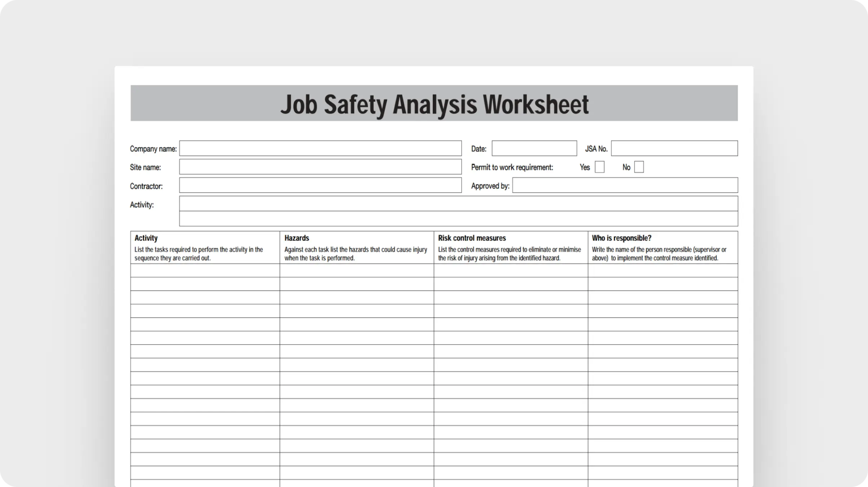868x487 pixels.
Task: Click the 'Approved by:' label
Action: 490,186
